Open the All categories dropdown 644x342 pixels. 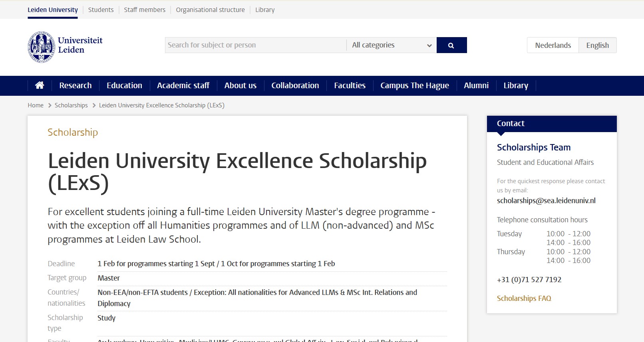tap(392, 45)
